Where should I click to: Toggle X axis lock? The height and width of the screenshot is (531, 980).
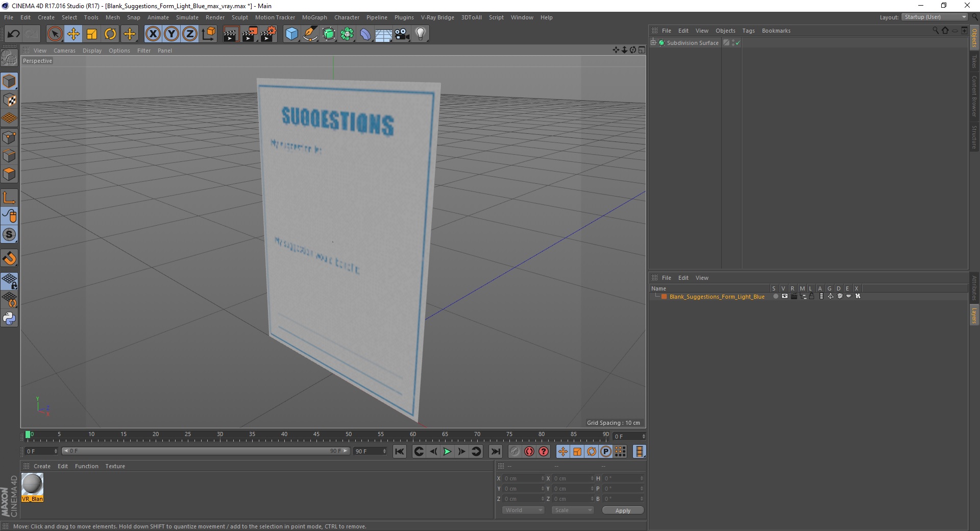click(x=153, y=34)
